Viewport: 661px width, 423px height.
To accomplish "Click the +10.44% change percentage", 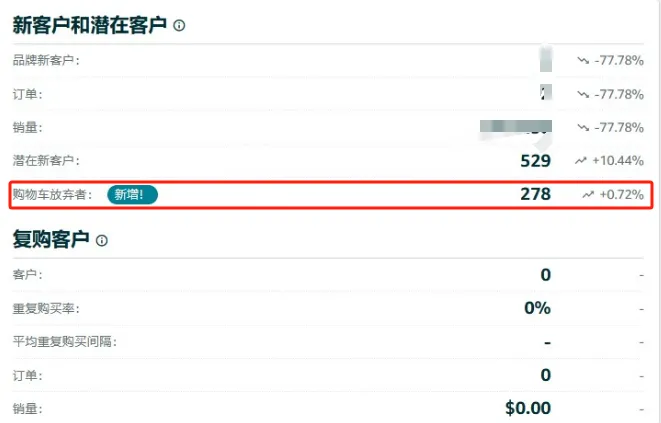I will coord(618,161).
